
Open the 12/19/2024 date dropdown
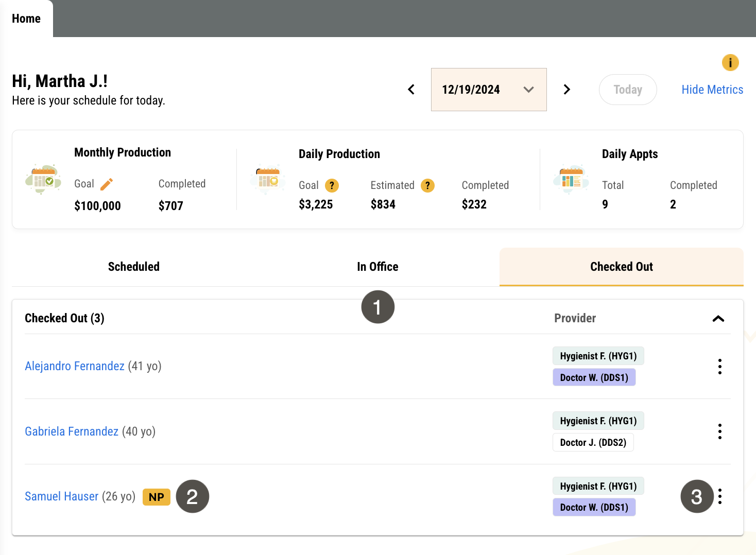(x=489, y=90)
